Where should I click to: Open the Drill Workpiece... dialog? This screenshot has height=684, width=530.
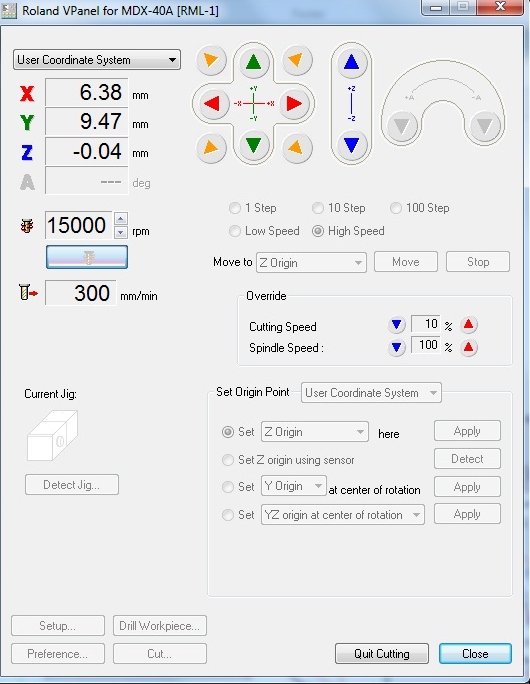click(x=160, y=626)
